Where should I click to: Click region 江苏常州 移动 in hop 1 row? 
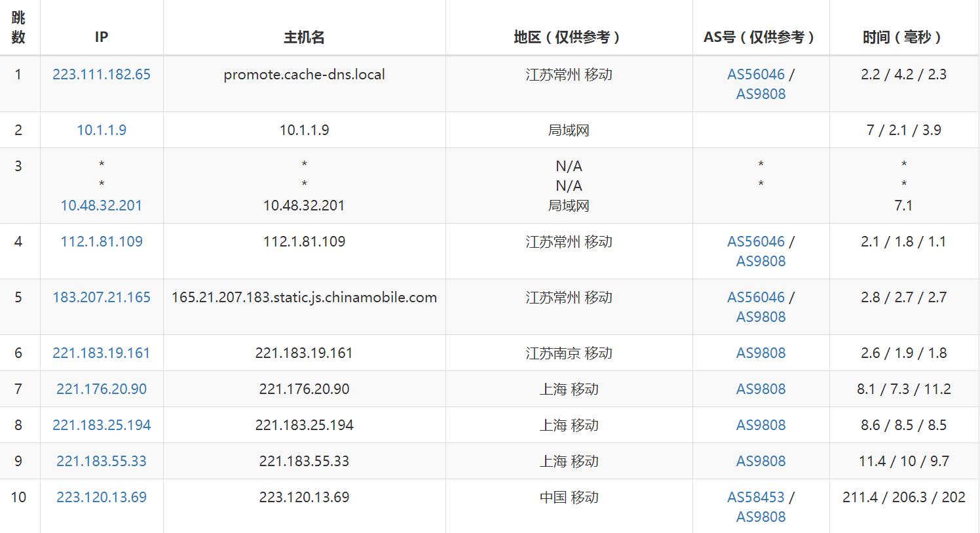point(569,74)
